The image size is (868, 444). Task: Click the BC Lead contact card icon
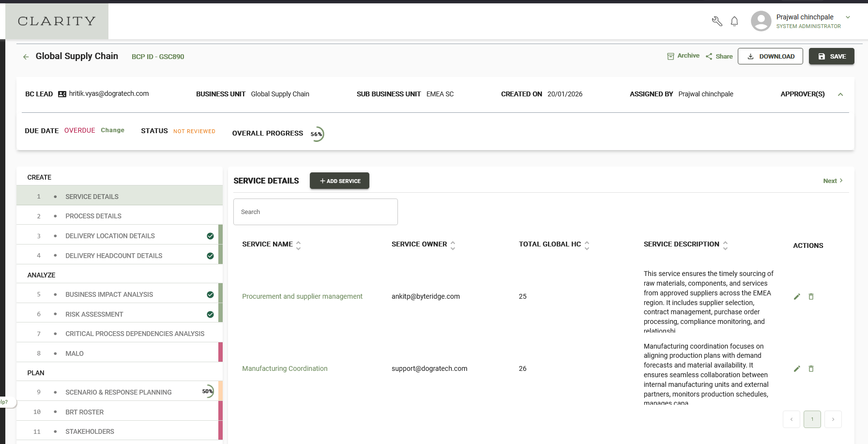coord(62,94)
